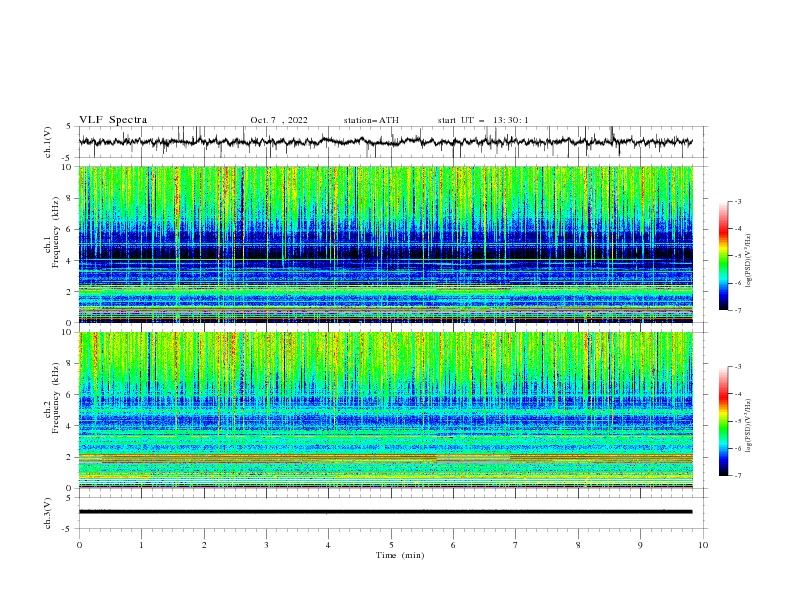
Task: Click time axis tick label "5"
Action: (391, 545)
